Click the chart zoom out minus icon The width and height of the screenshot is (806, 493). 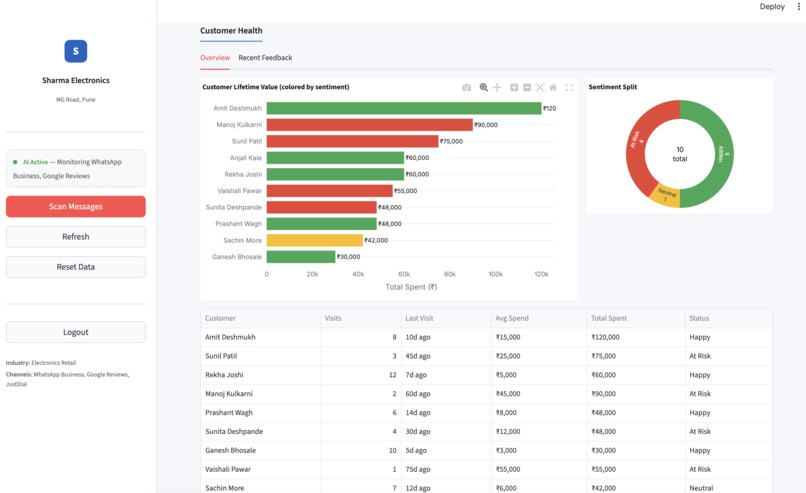tap(527, 87)
